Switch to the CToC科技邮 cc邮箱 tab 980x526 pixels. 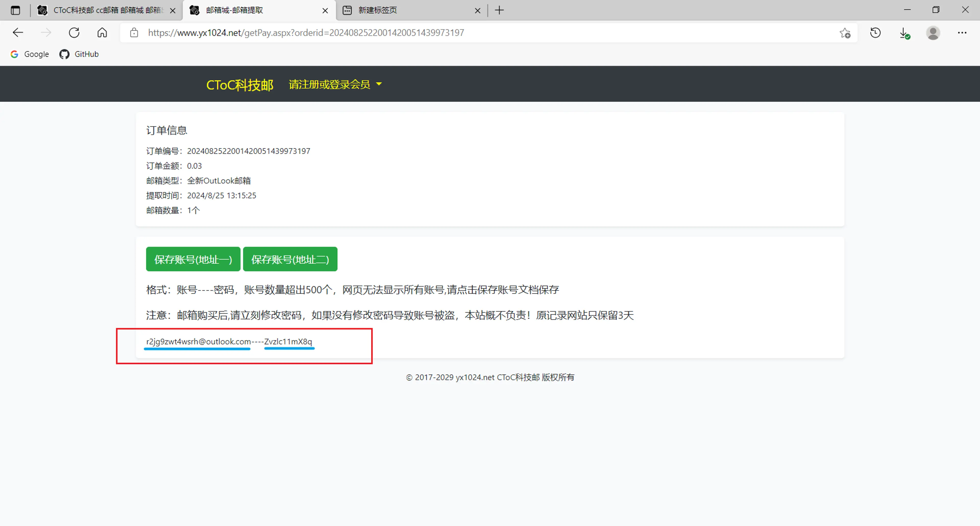coord(103,10)
